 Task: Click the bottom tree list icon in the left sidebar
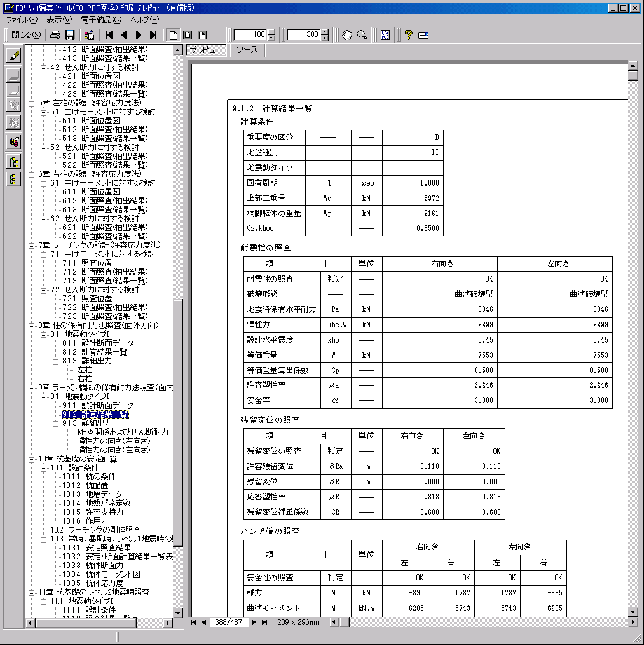13,179
